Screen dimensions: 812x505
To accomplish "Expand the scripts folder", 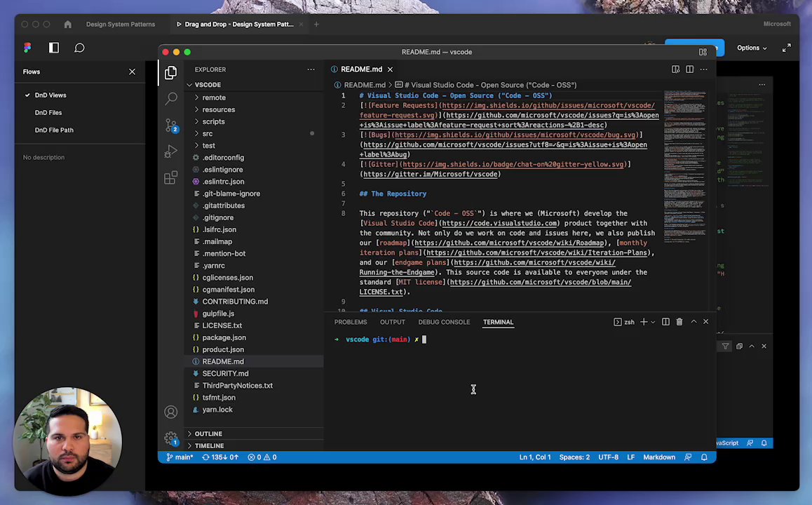I will pos(213,121).
